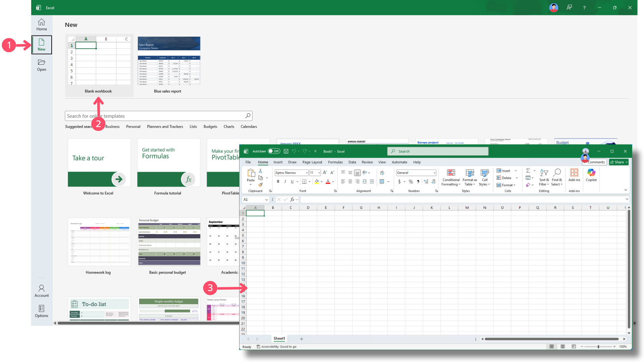The image size is (644, 362).
Task: Select the Sheet1 tab
Action: 279,339
